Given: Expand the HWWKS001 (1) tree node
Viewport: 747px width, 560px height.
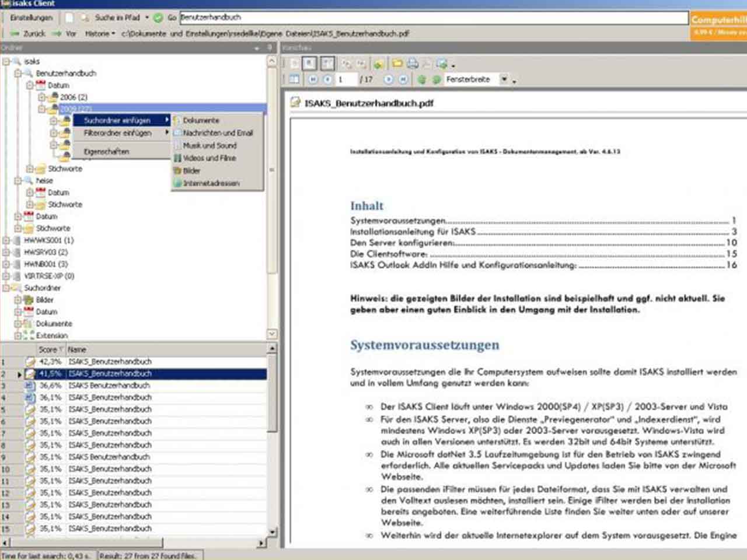Looking at the screenshot, I should 6,240.
